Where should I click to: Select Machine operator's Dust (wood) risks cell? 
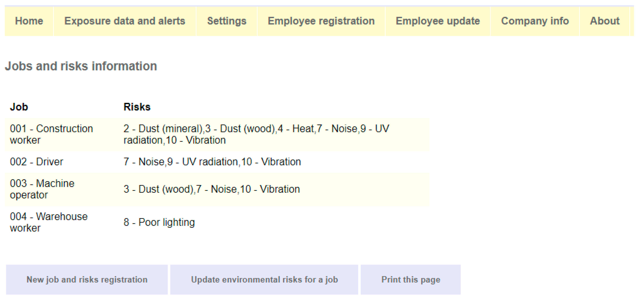(x=212, y=189)
